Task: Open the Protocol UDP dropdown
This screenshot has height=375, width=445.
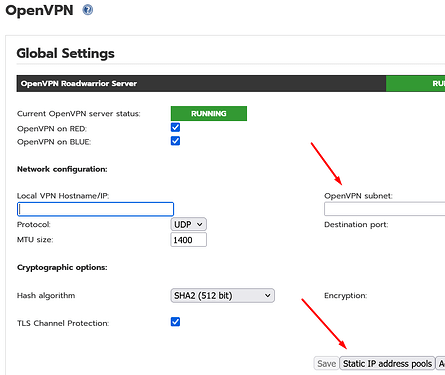Action: pos(188,224)
